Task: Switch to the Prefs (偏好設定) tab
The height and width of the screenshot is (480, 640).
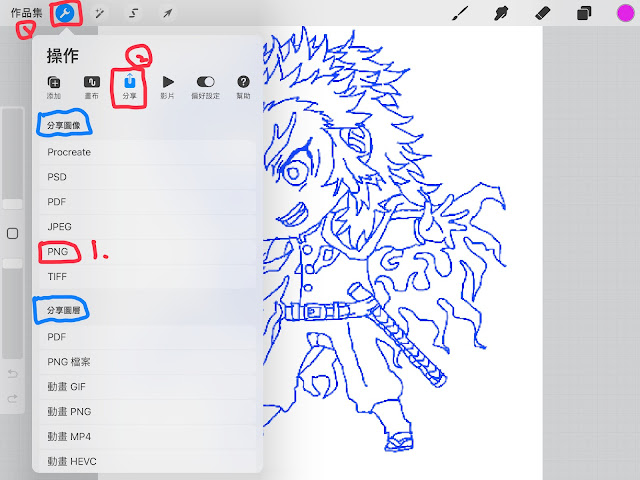Action: [x=205, y=87]
